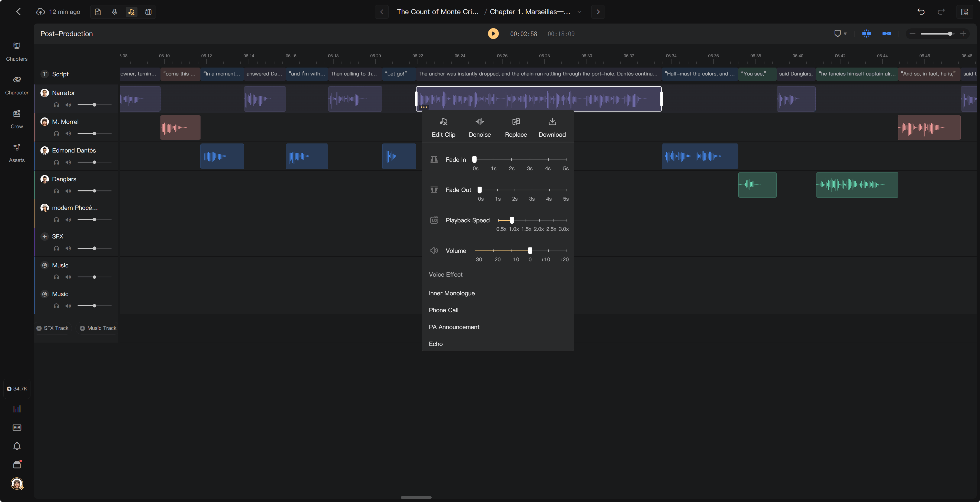Open the Character sidebar panel

click(x=17, y=85)
